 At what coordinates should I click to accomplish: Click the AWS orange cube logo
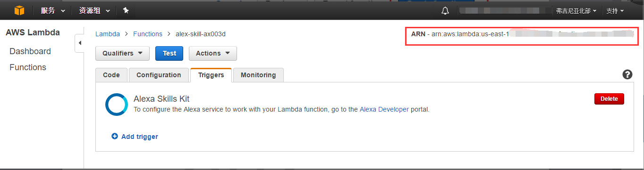point(19,10)
